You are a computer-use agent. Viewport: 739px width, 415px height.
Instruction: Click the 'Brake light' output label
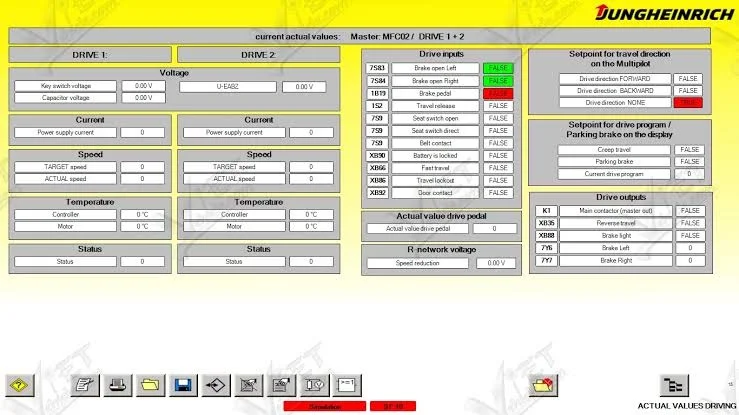tap(616, 236)
